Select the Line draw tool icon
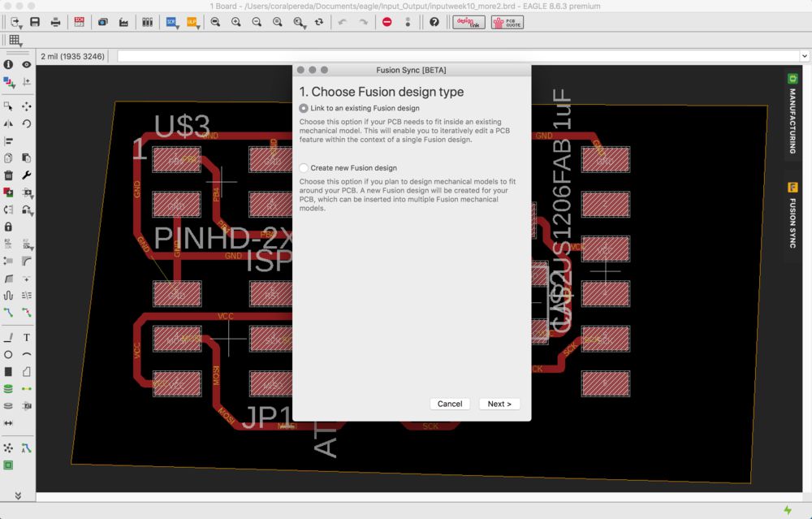The image size is (812, 519). pos(8,337)
